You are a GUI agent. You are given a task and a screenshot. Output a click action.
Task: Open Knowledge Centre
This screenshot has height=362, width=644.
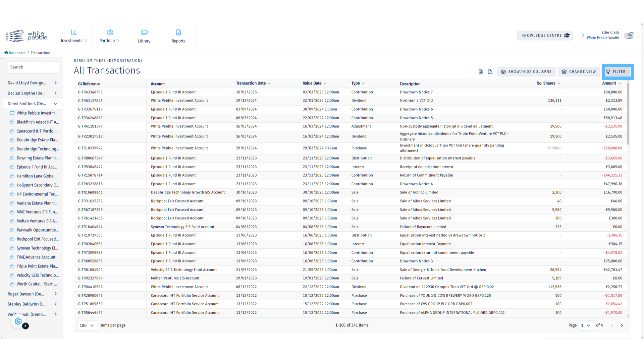pos(545,36)
